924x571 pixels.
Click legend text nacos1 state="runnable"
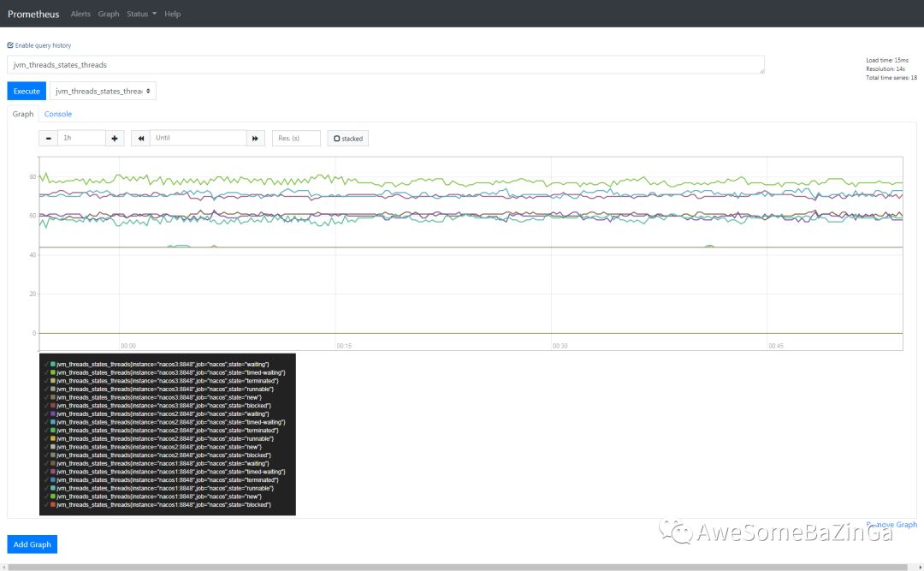point(165,489)
